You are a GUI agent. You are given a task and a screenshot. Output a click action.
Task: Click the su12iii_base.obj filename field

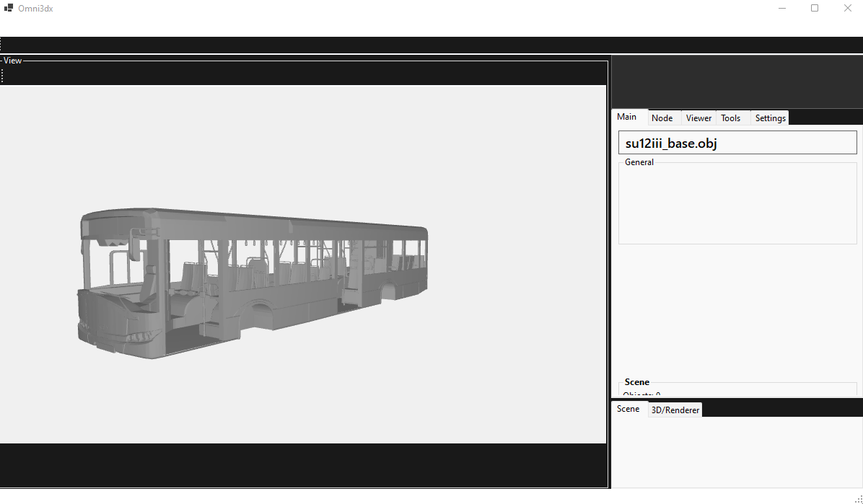click(737, 143)
